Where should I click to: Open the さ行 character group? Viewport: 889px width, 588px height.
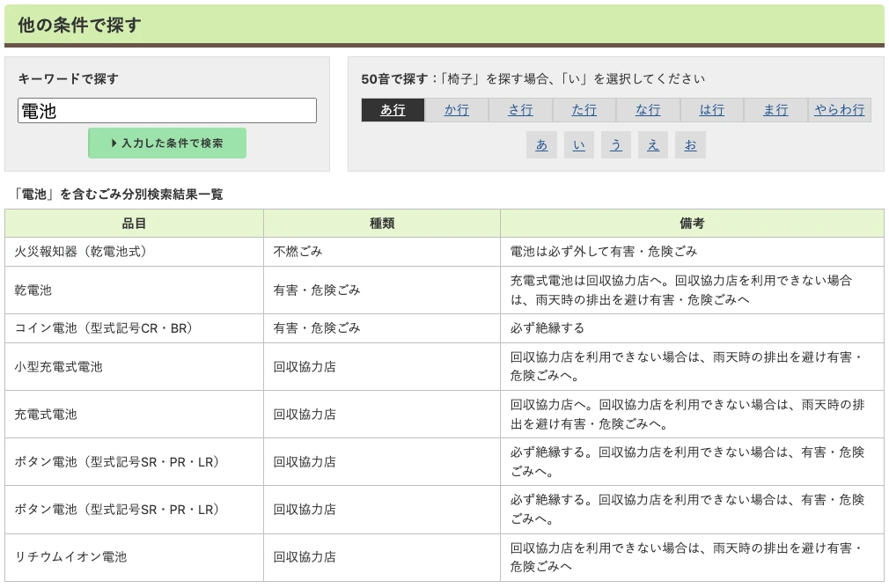coord(519,110)
